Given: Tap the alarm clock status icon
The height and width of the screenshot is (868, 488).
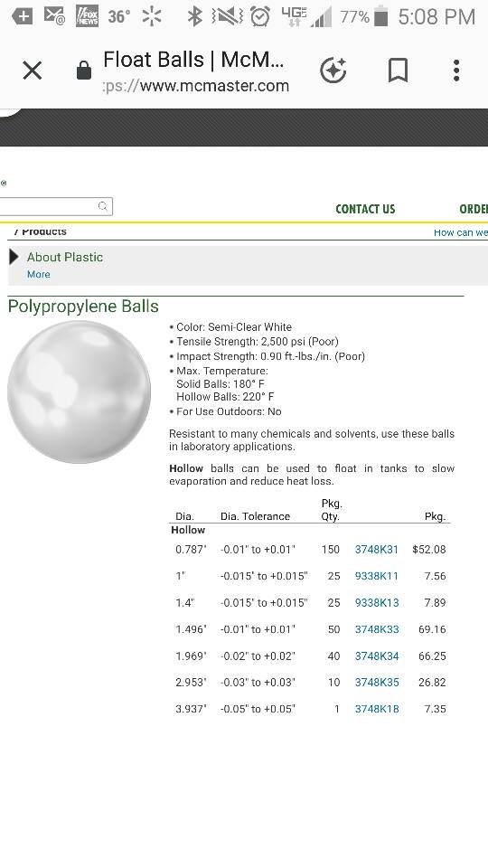Looking at the screenshot, I should pyautogui.click(x=260, y=16).
